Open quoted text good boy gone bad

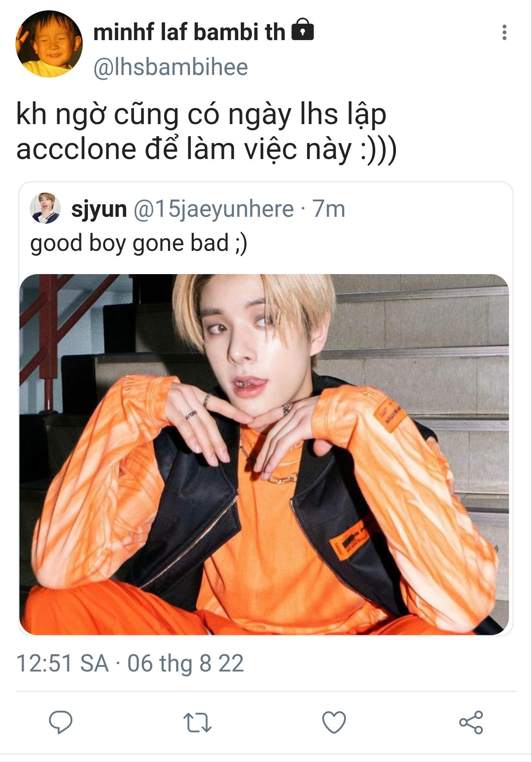coord(139,243)
